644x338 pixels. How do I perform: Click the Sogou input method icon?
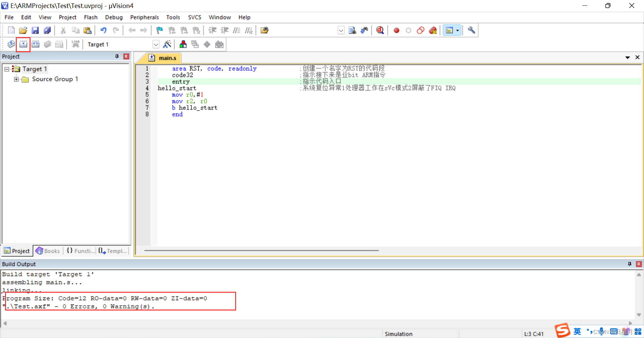click(x=562, y=330)
